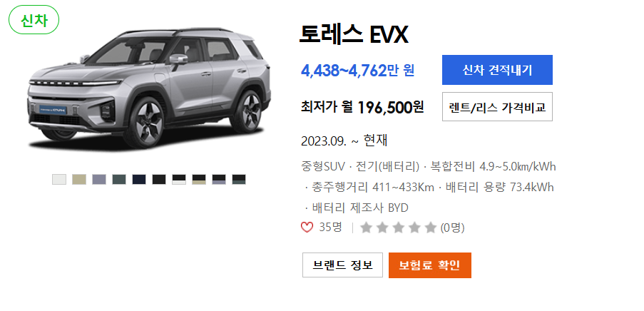Select the black and beige two-tone swatch

pyautogui.click(x=199, y=180)
